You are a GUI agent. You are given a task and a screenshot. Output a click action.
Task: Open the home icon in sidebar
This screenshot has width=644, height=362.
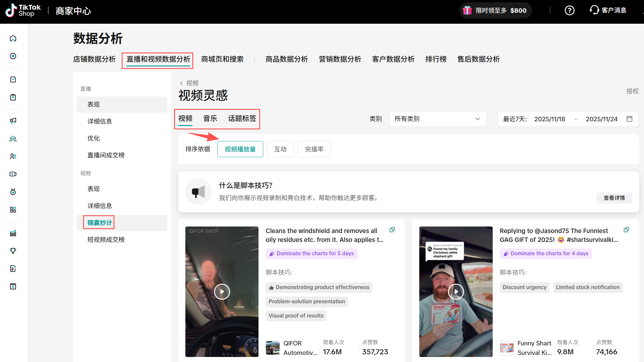(13, 38)
